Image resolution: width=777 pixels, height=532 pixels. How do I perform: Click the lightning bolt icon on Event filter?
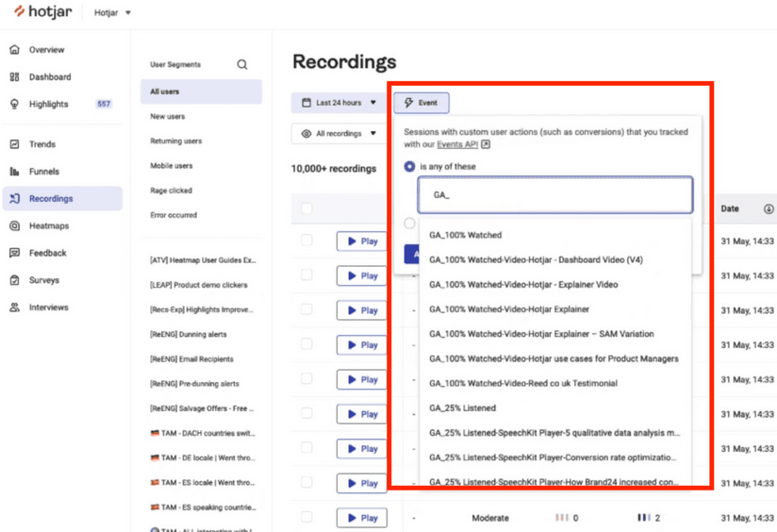tap(408, 103)
